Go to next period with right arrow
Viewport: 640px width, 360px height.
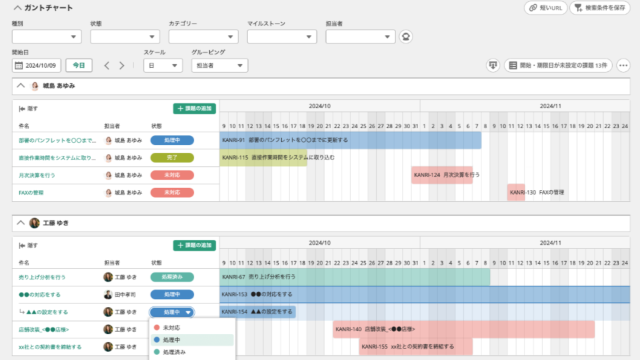pyautogui.click(x=122, y=65)
